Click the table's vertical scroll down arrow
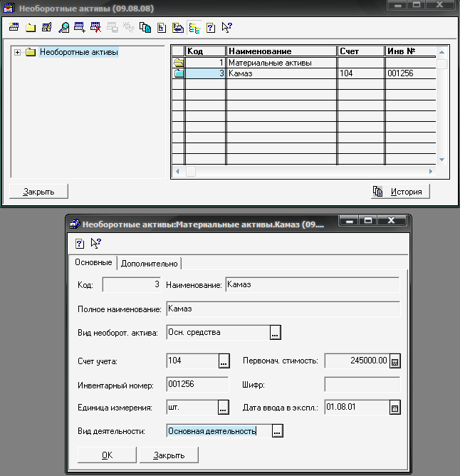This screenshot has width=460, height=476. (x=441, y=160)
